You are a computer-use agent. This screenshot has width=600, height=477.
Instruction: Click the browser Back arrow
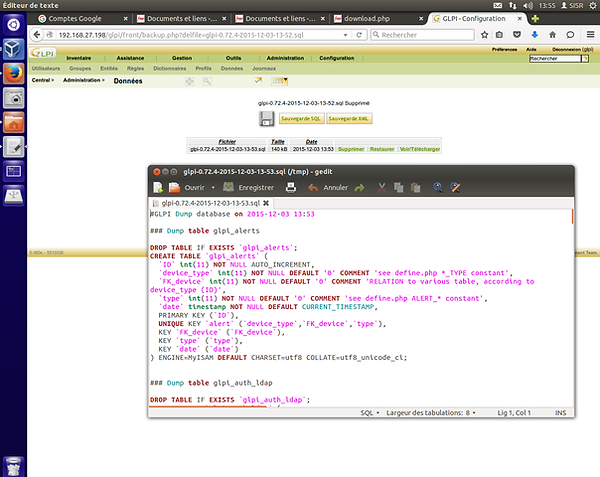(37, 35)
